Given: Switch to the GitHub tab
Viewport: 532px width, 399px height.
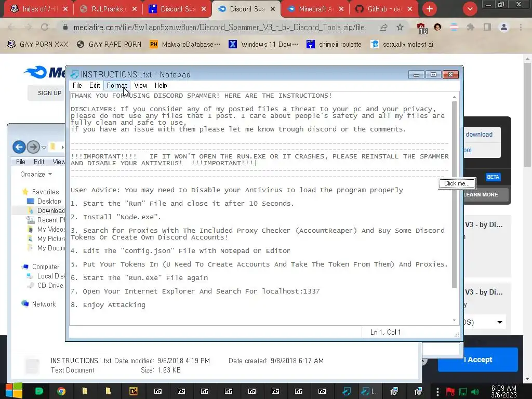Looking at the screenshot, I should click(x=383, y=9).
